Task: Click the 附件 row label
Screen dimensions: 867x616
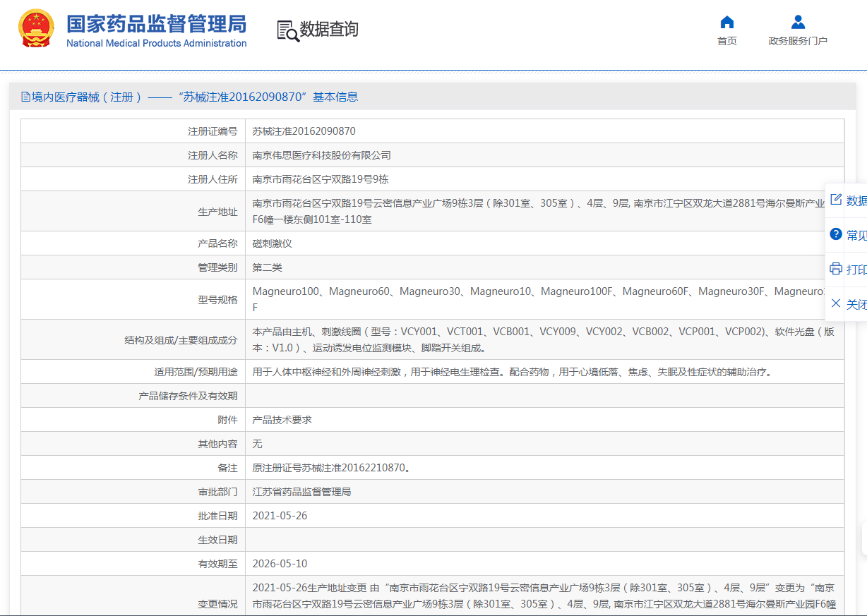Action: click(x=227, y=420)
